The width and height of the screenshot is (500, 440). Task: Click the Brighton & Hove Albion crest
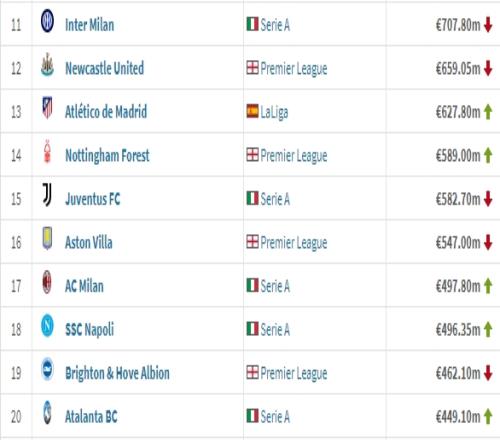pyautogui.click(x=47, y=369)
